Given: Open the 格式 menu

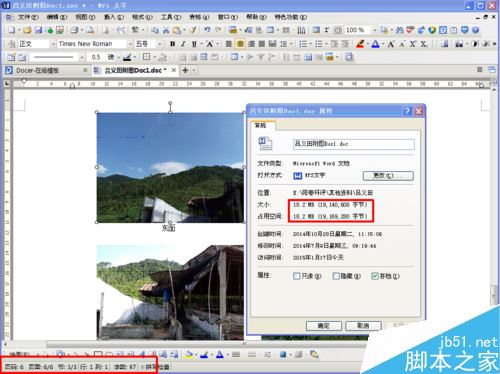Looking at the screenshot, I should point(142,17).
